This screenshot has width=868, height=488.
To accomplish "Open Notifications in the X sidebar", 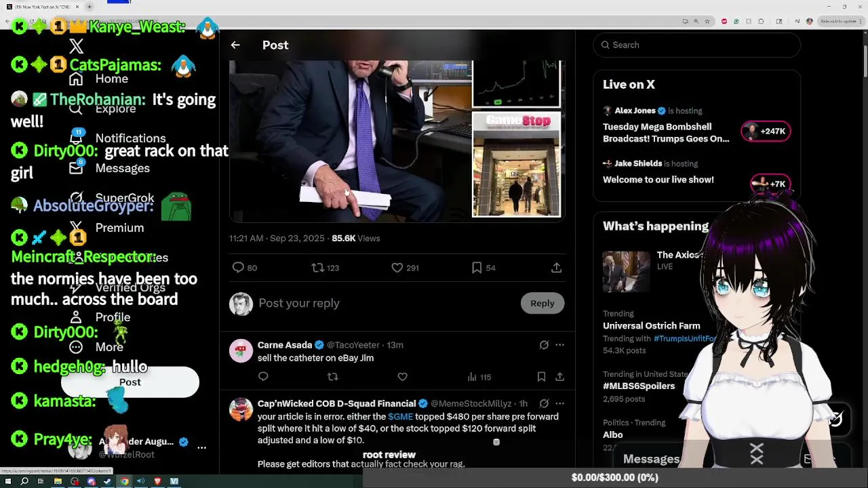I will [x=117, y=138].
